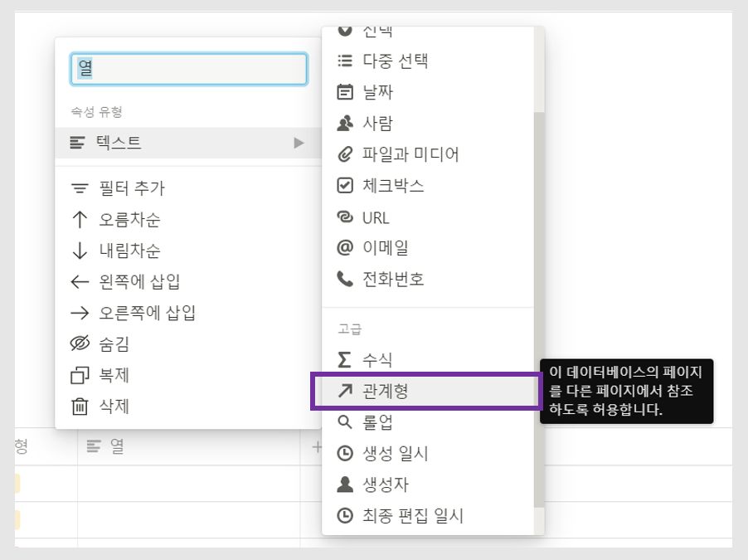Click the trash icon next to 삭제
This screenshot has height=560, width=748.
[80, 407]
